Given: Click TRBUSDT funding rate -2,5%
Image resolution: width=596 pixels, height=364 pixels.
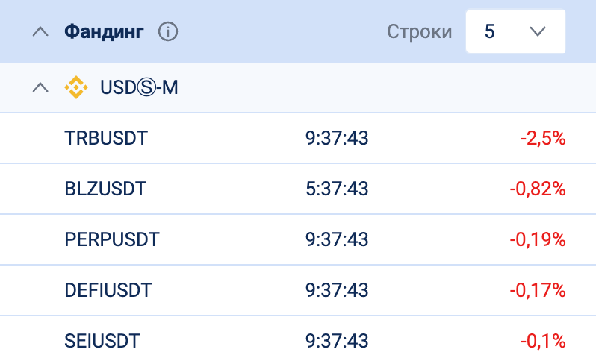Looking at the screenshot, I should click(x=543, y=138).
